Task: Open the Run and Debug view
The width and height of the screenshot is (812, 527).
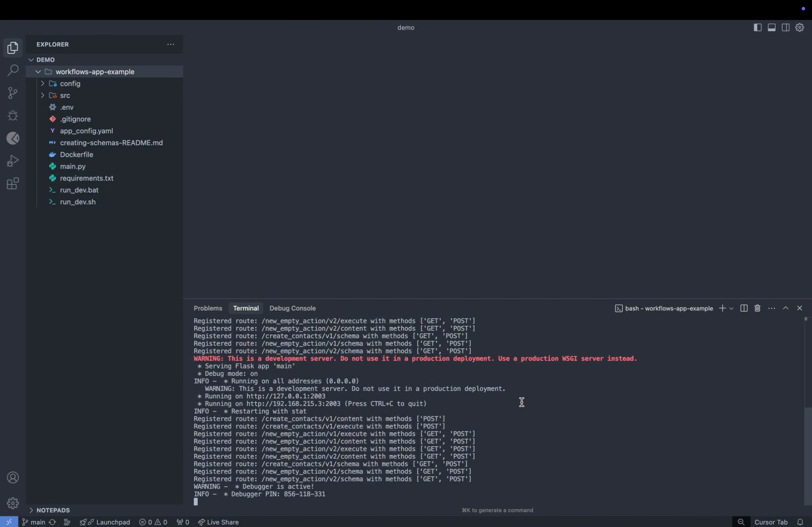Action: [13, 161]
